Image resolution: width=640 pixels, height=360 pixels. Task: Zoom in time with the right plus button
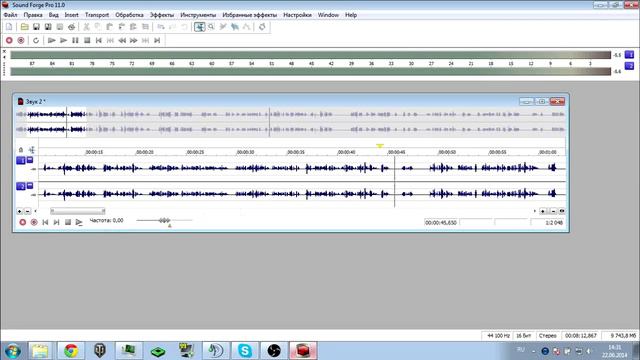(542, 211)
